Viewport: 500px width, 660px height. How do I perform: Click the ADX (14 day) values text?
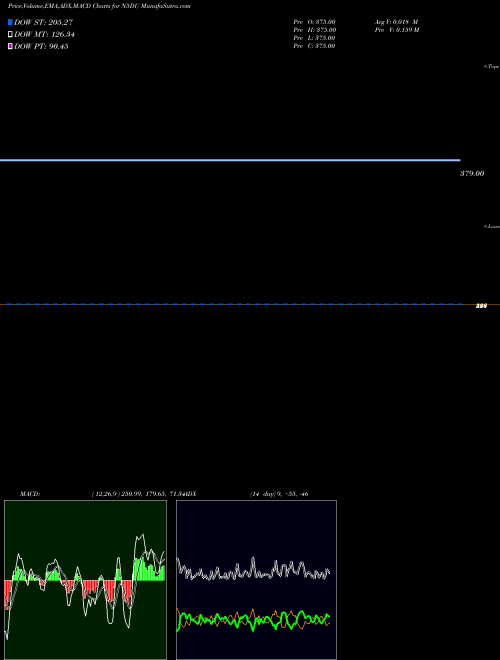(x=279, y=494)
